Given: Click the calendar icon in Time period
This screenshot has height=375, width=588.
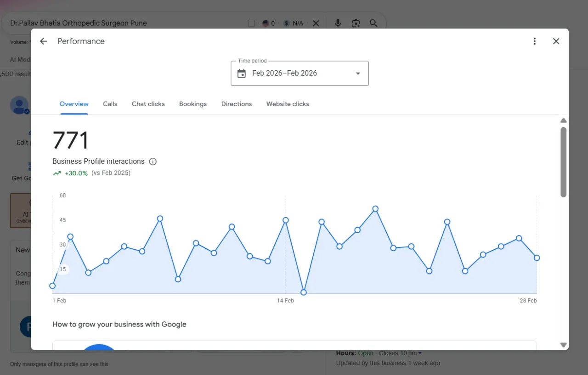Looking at the screenshot, I should click(242, 73).
